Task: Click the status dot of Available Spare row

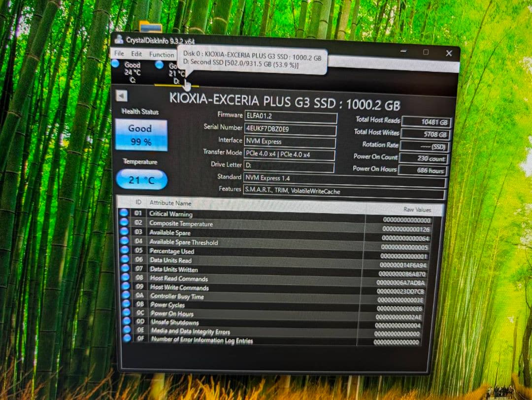Action: click(x=124, y=231)
